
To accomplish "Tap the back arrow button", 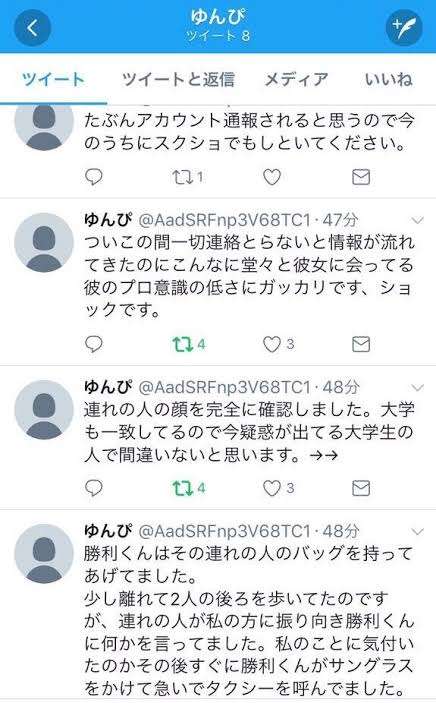I will [32, 27].
